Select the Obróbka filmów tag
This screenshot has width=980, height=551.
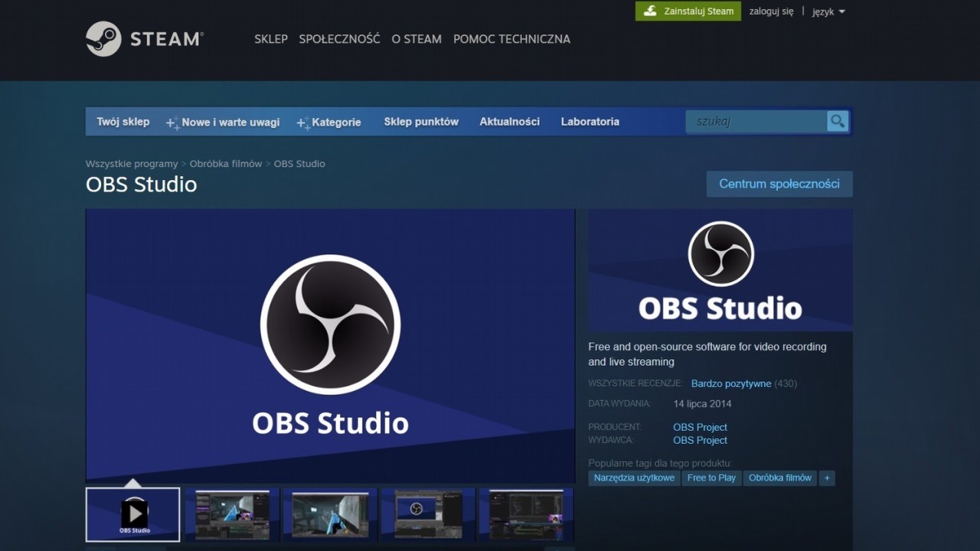pyautogui.click(x=780, y=478)
